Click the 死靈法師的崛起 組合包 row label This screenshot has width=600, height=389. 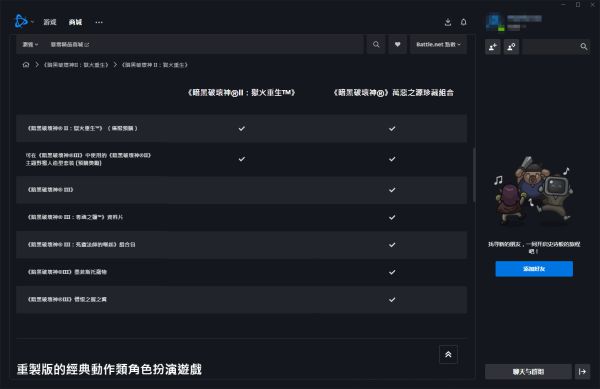tap(81, 244)
